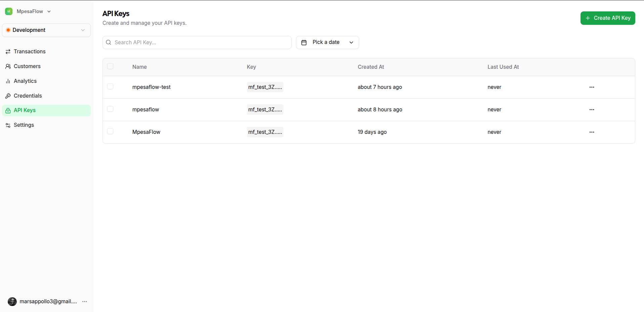Click 'about 8 hours ago' cell
Image resolution: width=644 pixels, height=312 pixels.
tap(380, 110)
